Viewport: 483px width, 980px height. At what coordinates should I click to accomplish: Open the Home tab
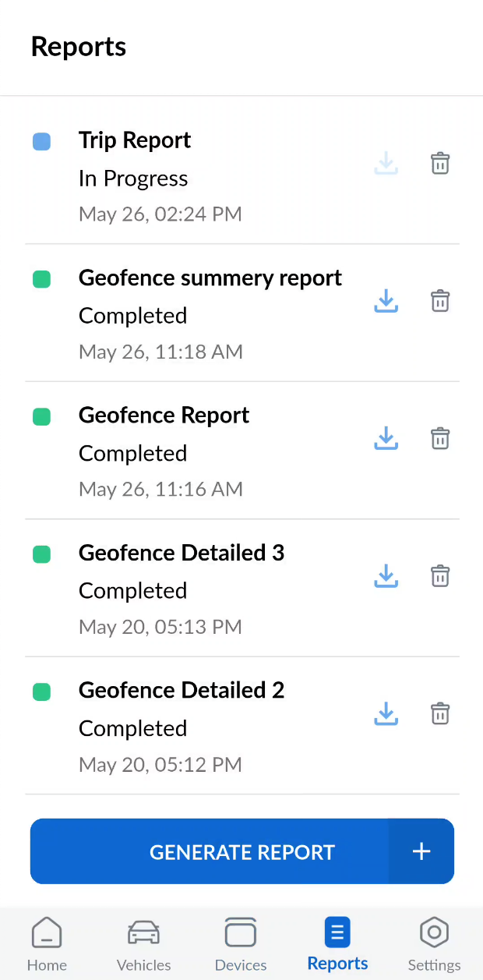pyautogui.click(x=47, y=943)
